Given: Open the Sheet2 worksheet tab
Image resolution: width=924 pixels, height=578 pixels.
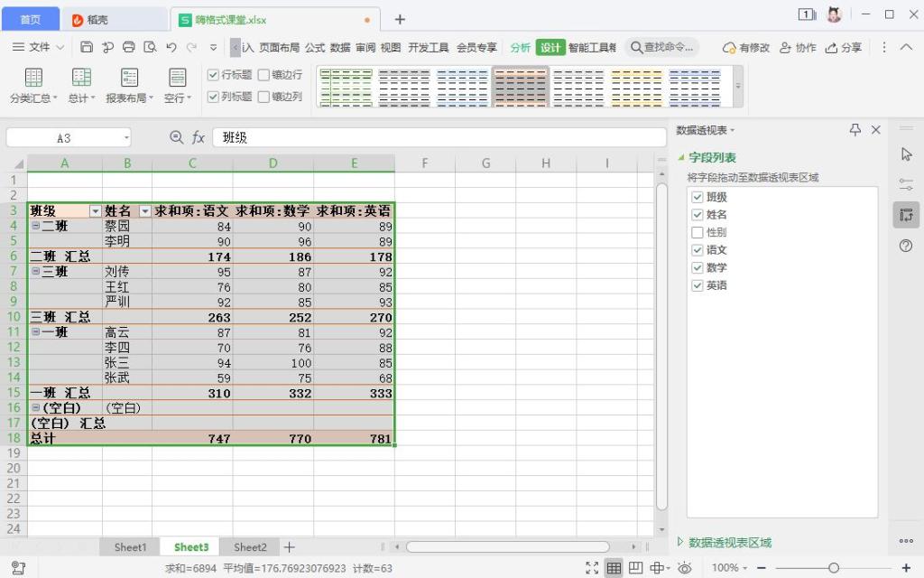Looking at the screenshot, I should point(250,546).
